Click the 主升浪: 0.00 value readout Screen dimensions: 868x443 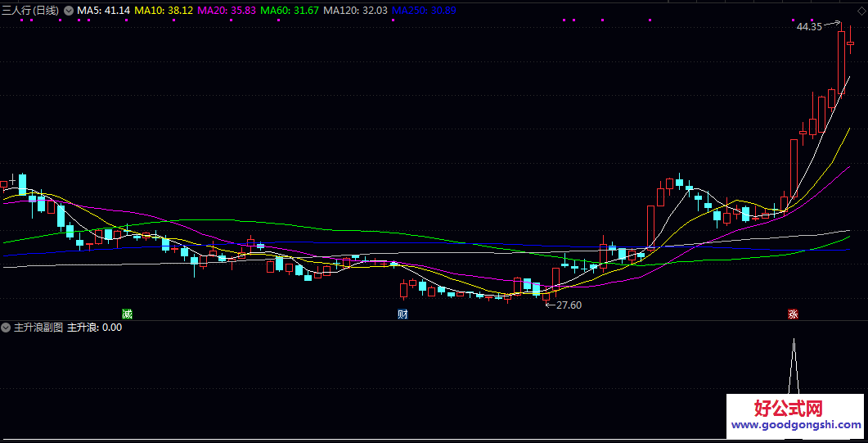94,328
